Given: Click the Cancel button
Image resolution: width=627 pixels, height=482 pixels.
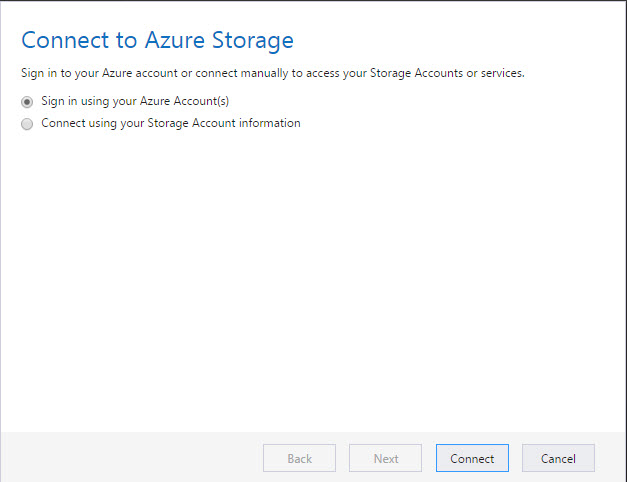Looking at the screenshot, I should [558, 458].
